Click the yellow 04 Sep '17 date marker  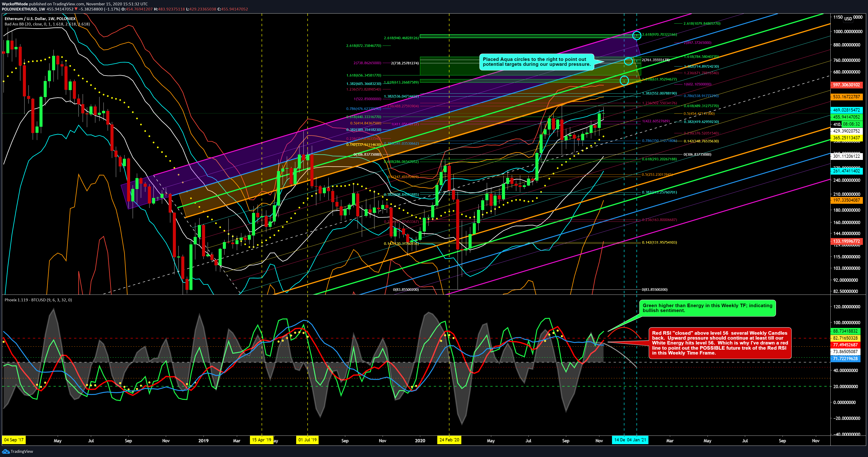(14, 440)
